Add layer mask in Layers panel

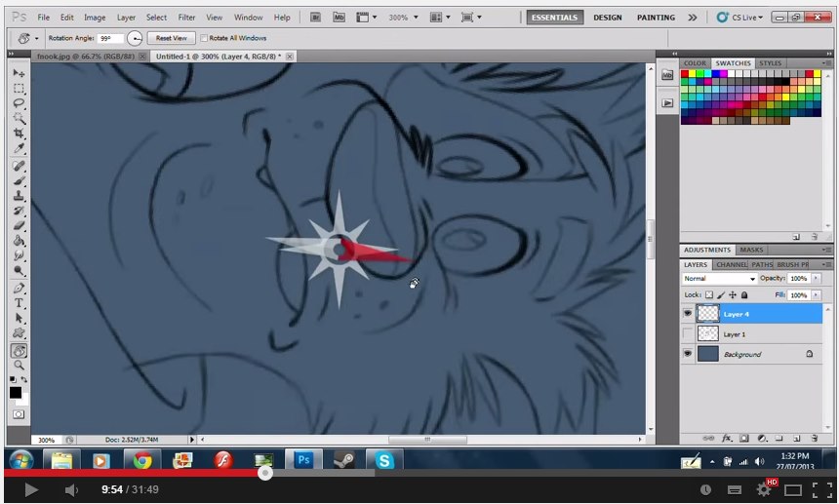tap(744, 439)
